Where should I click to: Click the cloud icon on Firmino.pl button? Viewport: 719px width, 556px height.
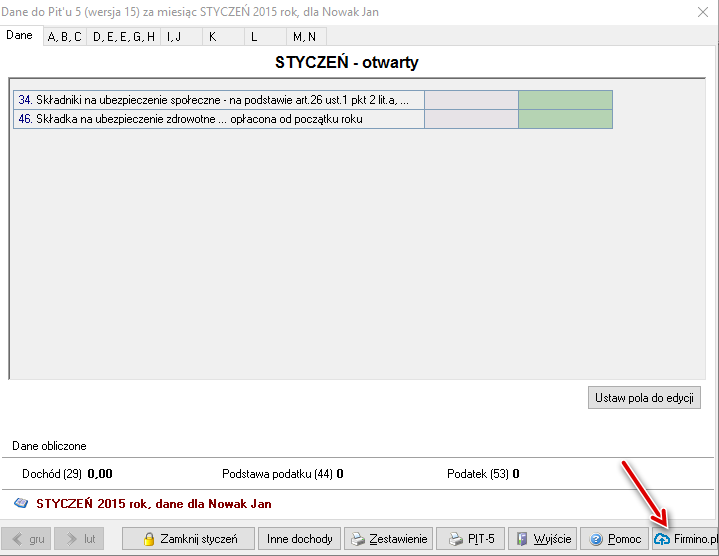click(x=662, y=539)
